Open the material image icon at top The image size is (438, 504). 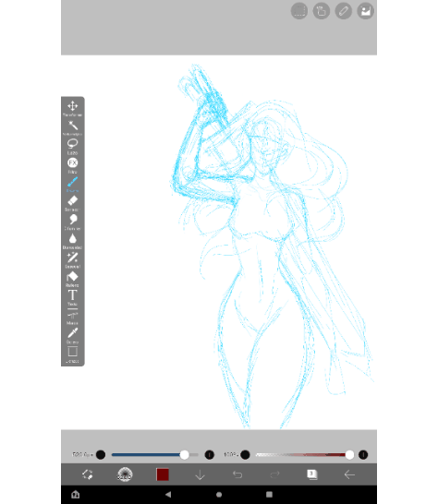366,11
